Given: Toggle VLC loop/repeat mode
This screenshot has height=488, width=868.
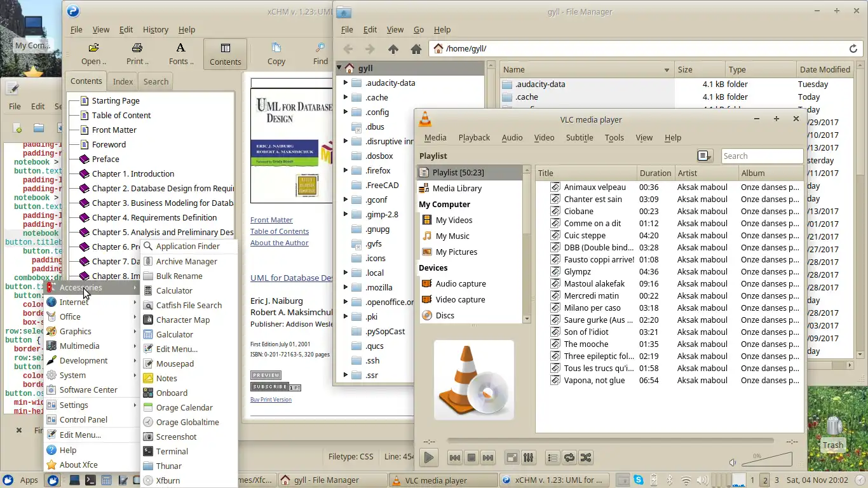Looking at the screenshot, I should 569,457.
